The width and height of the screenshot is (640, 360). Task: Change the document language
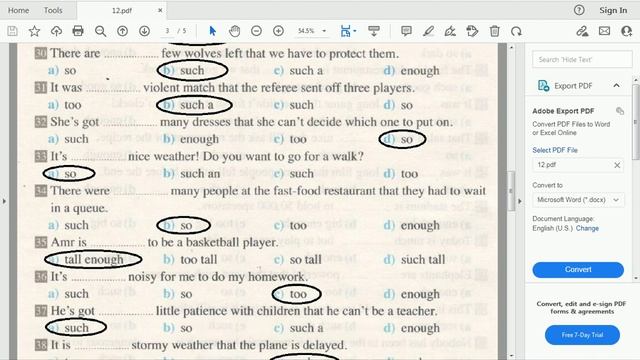[587, 228]
